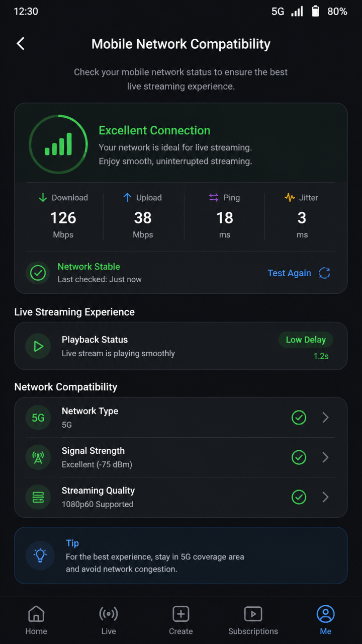Screen dimensions: 362x644
Task: Tap the green checkmark on Signal Strength row
Action: click(x=299, y=457)
